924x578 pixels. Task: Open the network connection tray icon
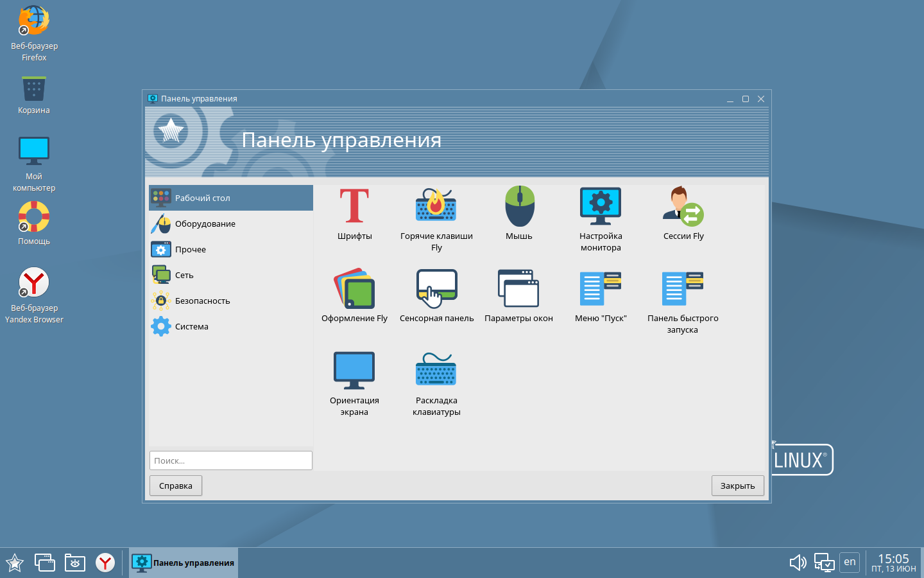click(824, 563)
